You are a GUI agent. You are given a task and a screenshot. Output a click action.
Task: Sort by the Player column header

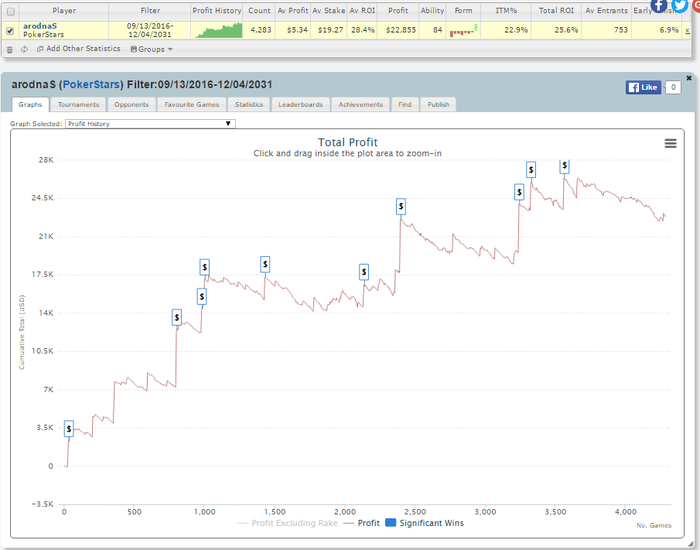tap(64, 11)
